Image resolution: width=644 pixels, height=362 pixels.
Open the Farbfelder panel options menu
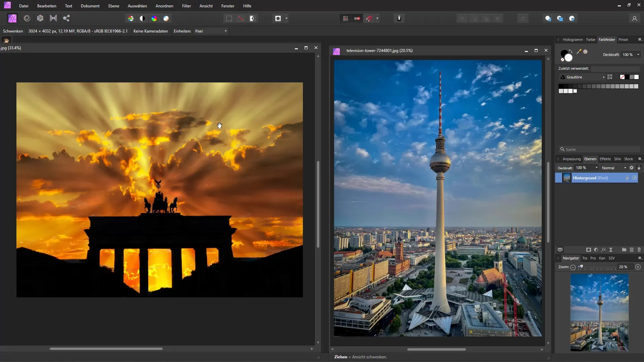click(x=640, y=40)
